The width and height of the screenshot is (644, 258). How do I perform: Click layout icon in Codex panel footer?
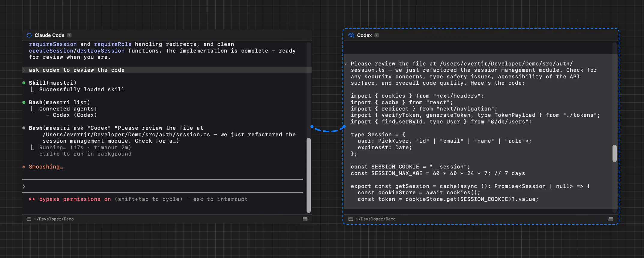tap(611, 219)
